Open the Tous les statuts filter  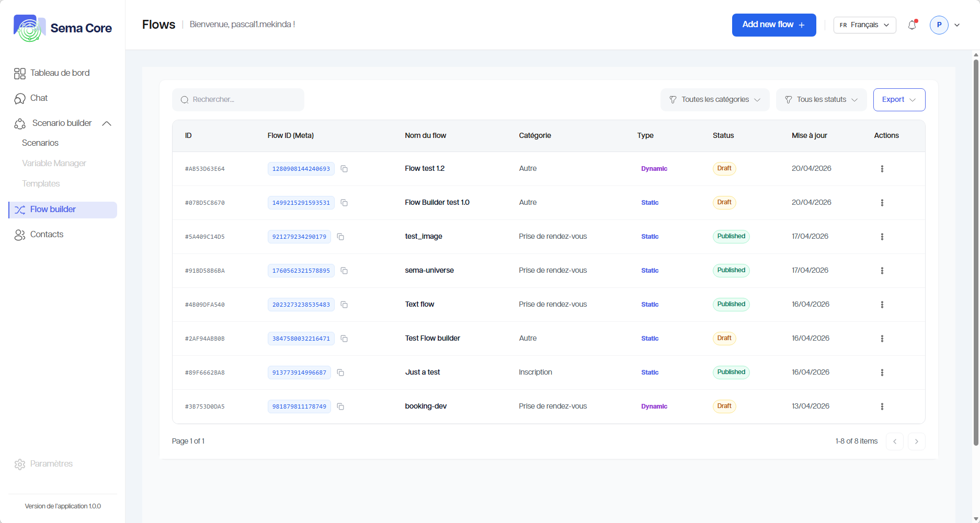tap(821, 100)
